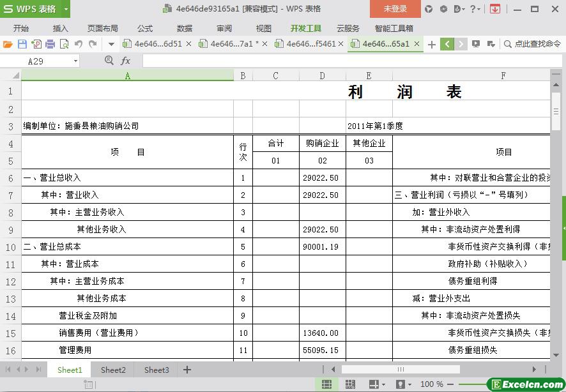
Task: Click the Undo arrow icon
Action: pyautogui.click(x=79, y=44)
